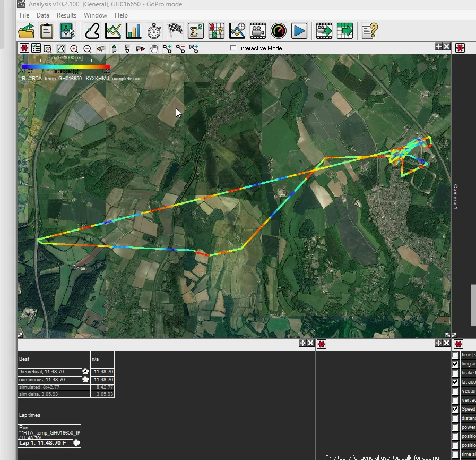The width and height of the screenshot is (476, 460).
Task: Click the move icon of lap times panel
Action: (302, 343)
